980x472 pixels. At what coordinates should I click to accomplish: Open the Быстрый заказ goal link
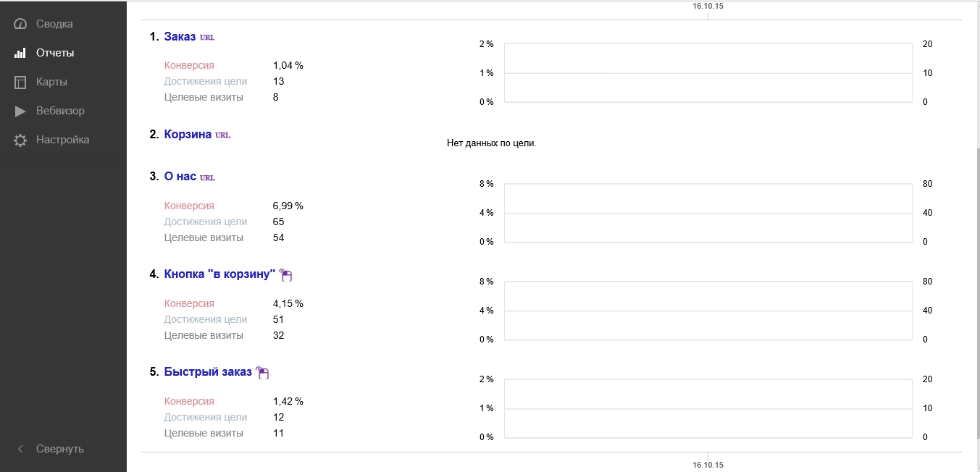pyautogui.click(x=208, y=371)
